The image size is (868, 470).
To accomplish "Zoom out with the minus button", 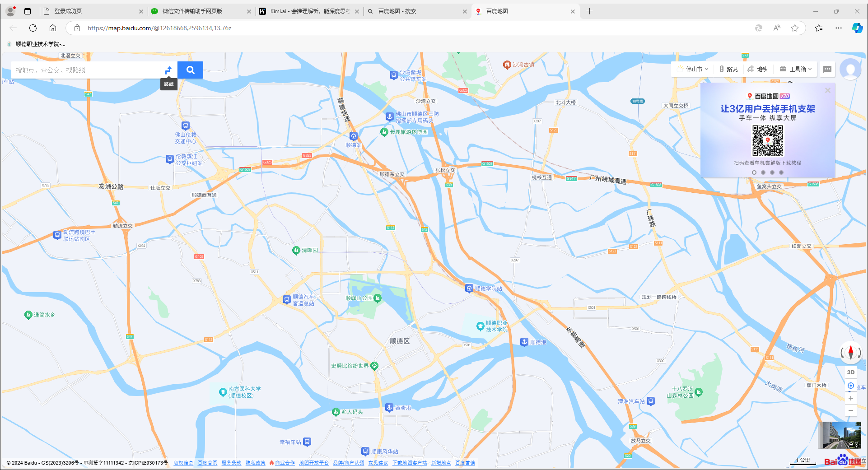I will [850, 410].
